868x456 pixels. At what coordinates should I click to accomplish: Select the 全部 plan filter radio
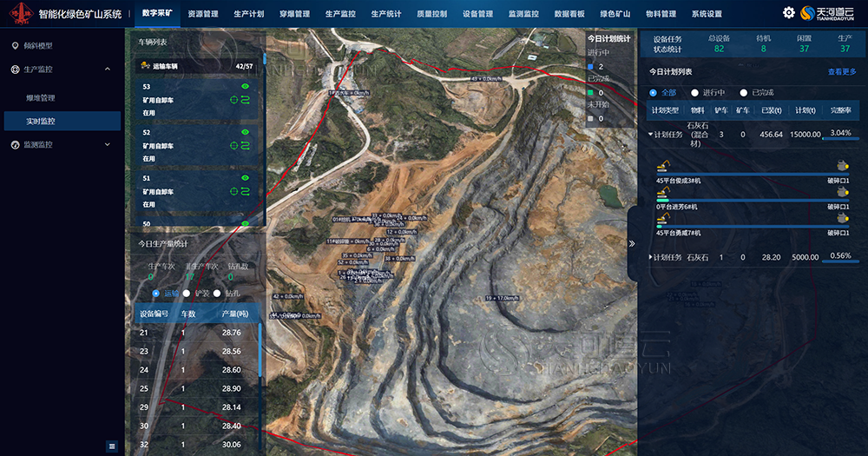tap(654, 93)
